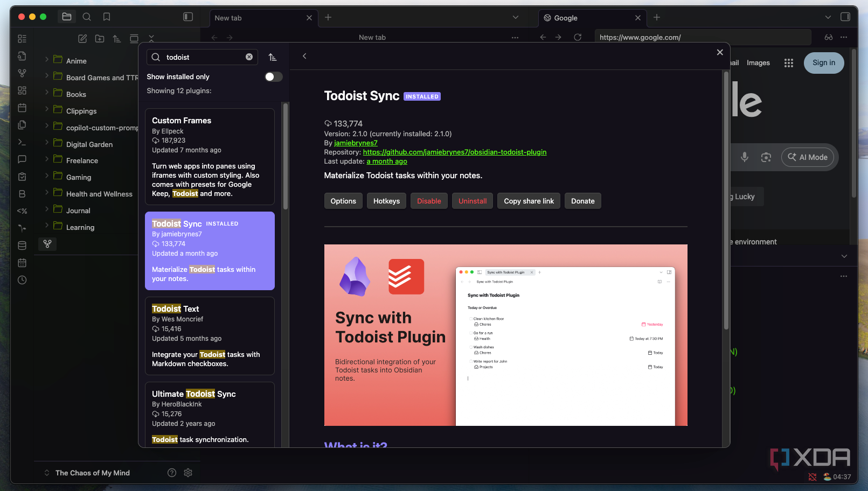
Task: Disable the Todoist Sync plugin
Action: pos(429,201)
